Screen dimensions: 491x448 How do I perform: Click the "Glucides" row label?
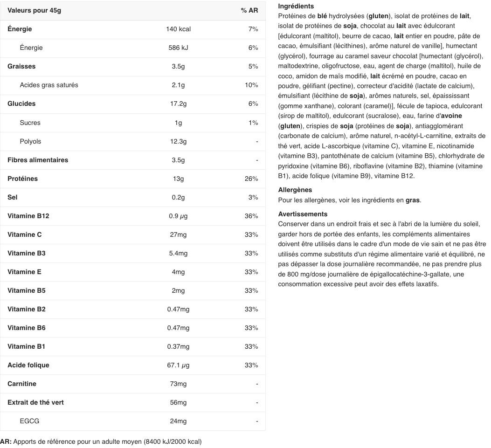pos(21,103)
